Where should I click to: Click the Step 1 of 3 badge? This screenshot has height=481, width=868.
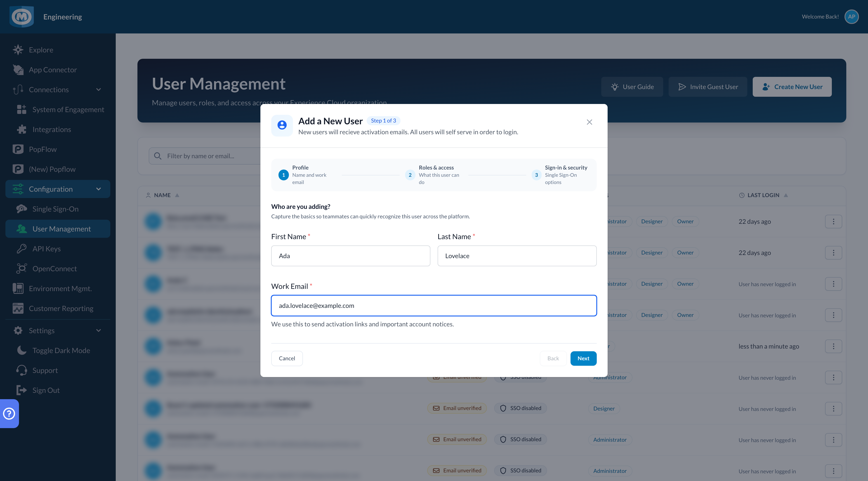point(383,120)
